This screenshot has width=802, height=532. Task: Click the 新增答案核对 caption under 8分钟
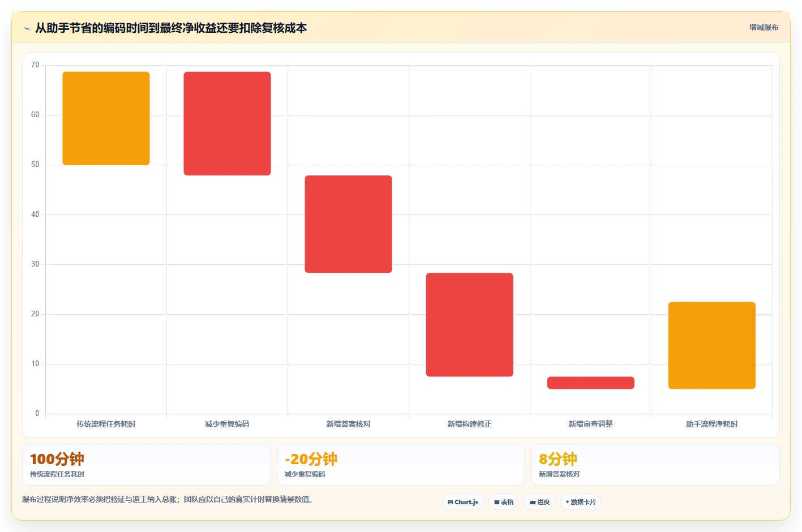(559, 474)
